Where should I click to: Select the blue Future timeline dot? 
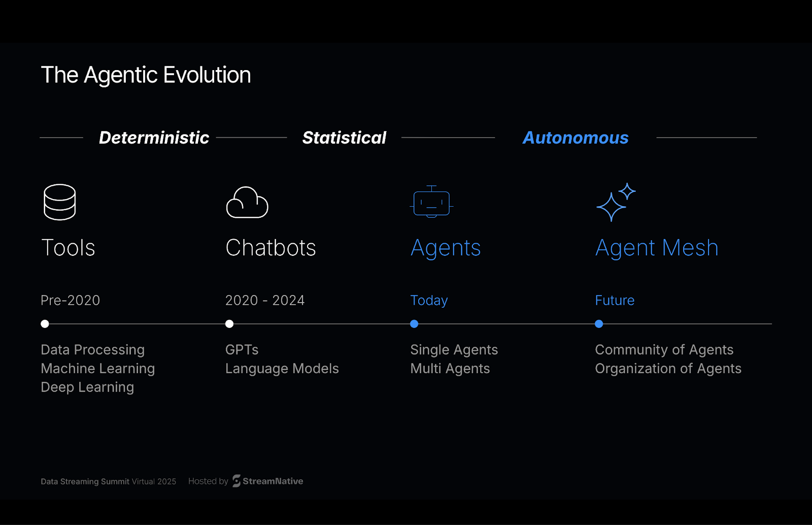[x=599, y=324]
